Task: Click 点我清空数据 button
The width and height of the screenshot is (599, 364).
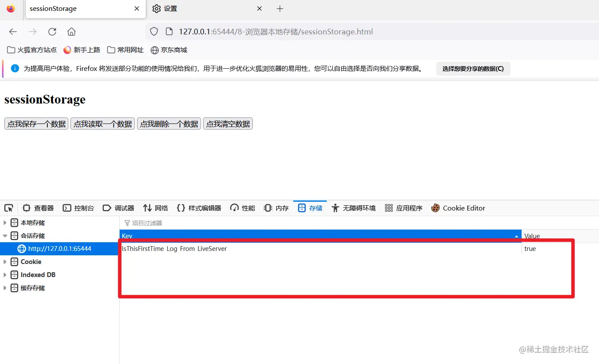Action: tap(228, 124)
